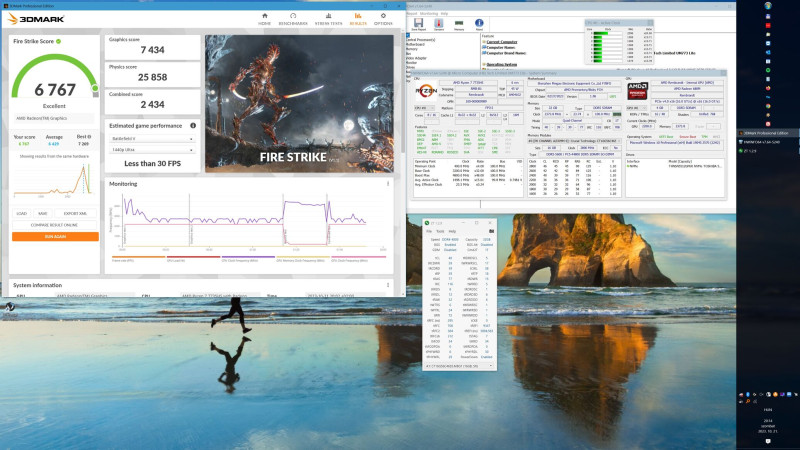Click the screenshot camera icon in ZenTimings
The width and height of the screenshot is (800, 450).
pos(491,231)
